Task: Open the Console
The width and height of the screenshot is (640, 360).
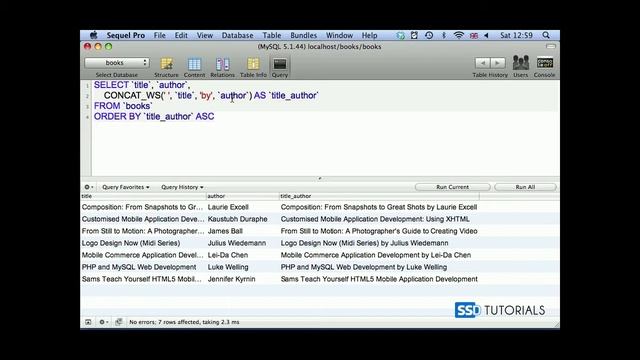Action: point(544,67)
